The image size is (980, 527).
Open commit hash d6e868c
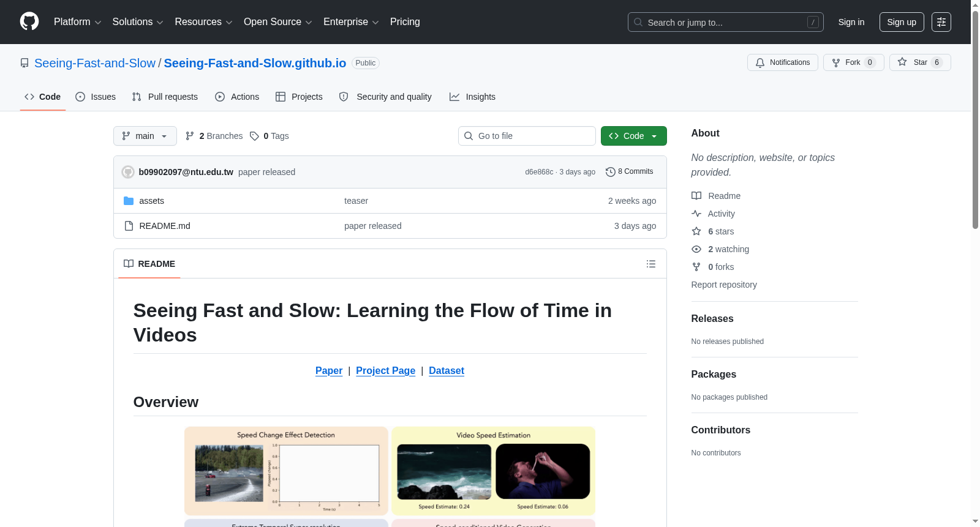pyautogui.click(x=539, y=172)
